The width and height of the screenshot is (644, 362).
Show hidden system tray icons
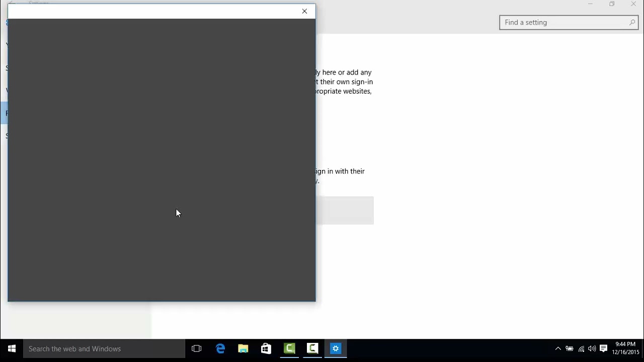558,348
